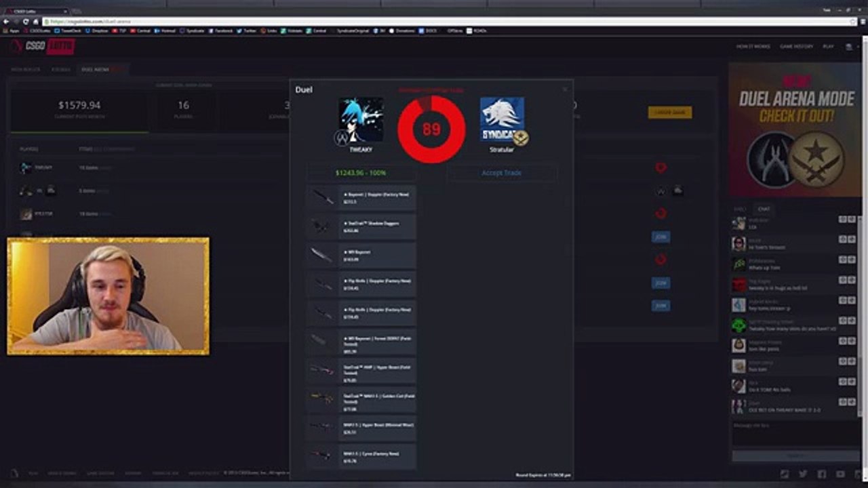Click the Send button below the chat box

795,455
